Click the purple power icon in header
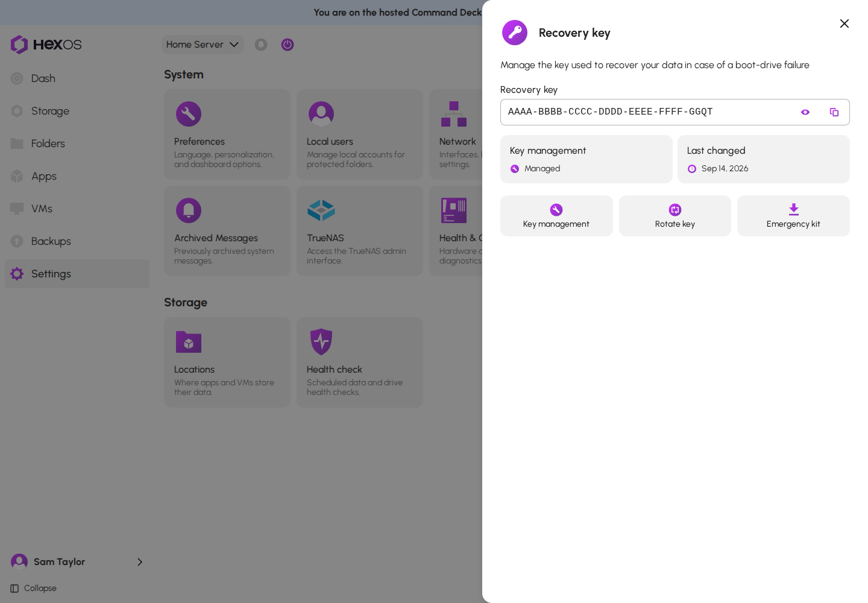Screen dimensions: 868x603 pyautogui.click(x=288, y=45)
